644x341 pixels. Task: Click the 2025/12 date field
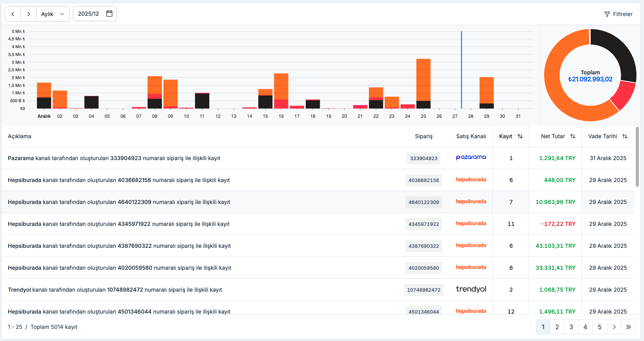click(x=89, y=14)
